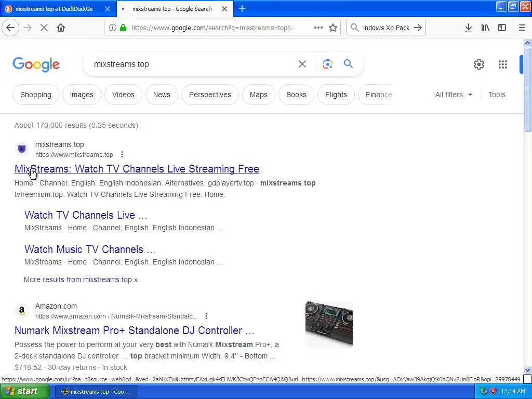Click the 12:14 AM taskbar clock
The height and width of the screenshot is (399, 532).
point(513,392)
